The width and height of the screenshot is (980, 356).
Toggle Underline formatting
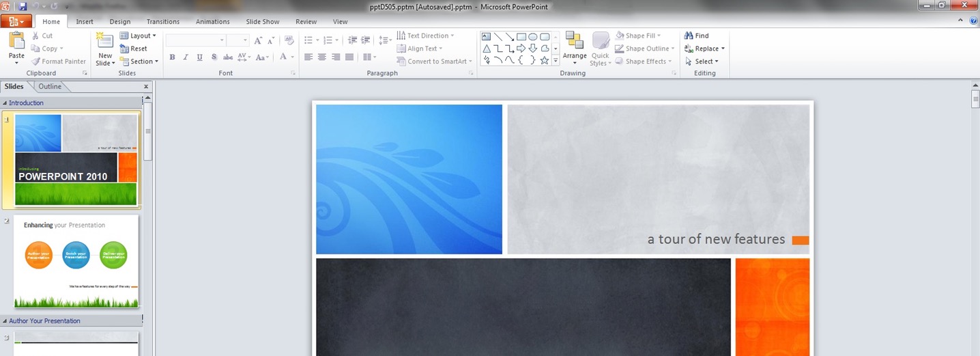click(x=199, y=57)
